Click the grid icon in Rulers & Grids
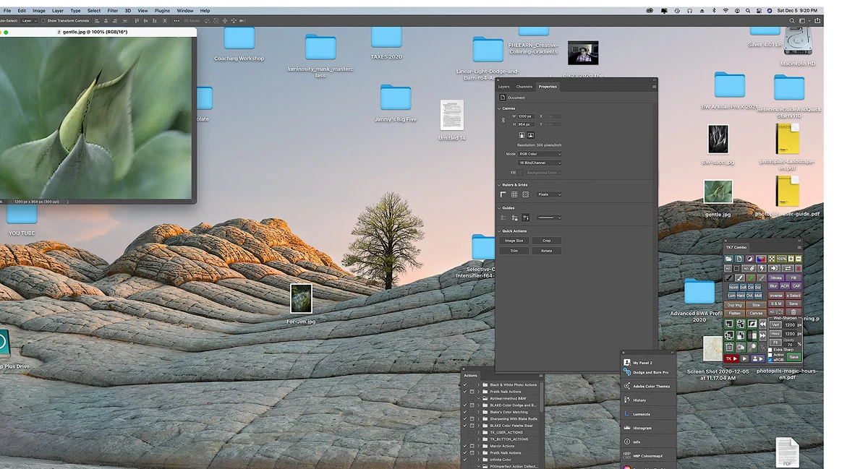The width and height of the screenshot is (868, 469). (x=514, y=194)
